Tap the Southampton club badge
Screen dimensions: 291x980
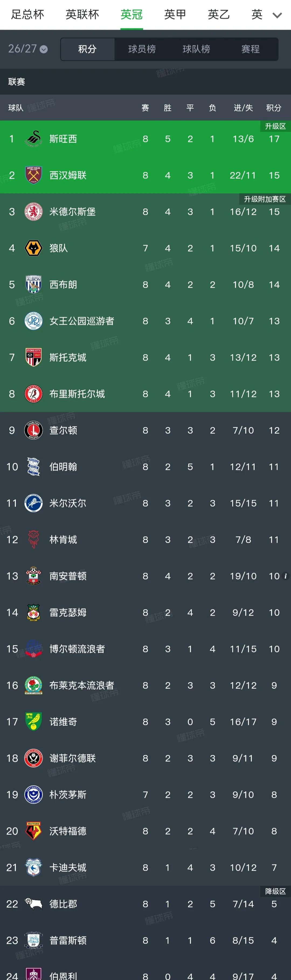pos(33,576)
